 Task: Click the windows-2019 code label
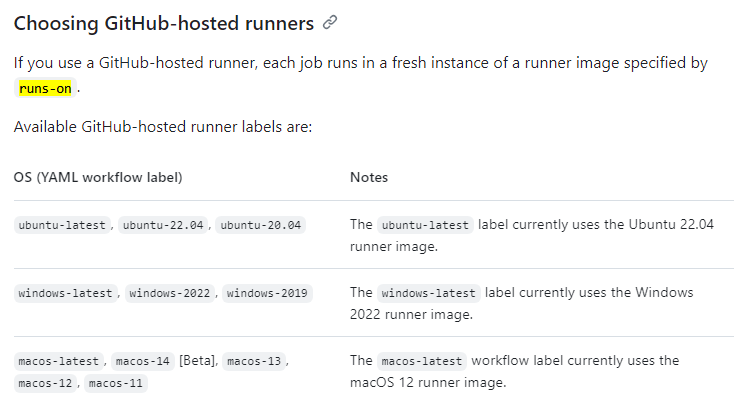(x=267, y=293)
